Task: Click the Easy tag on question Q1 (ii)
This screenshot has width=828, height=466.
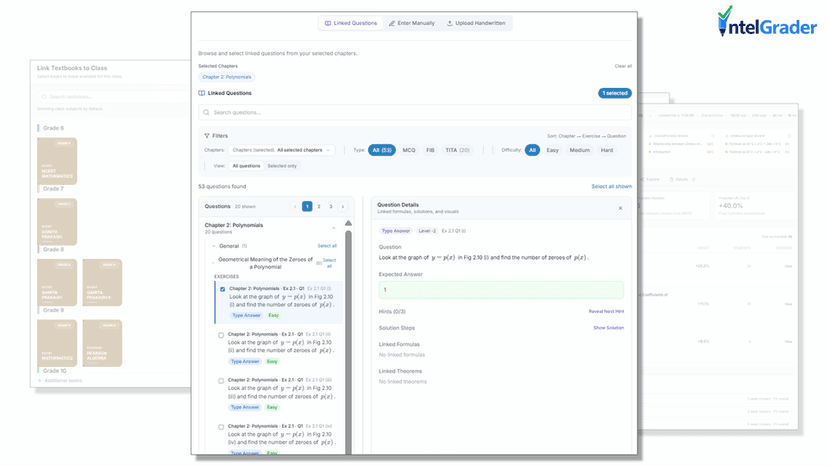Action: (x=272, y=361)
